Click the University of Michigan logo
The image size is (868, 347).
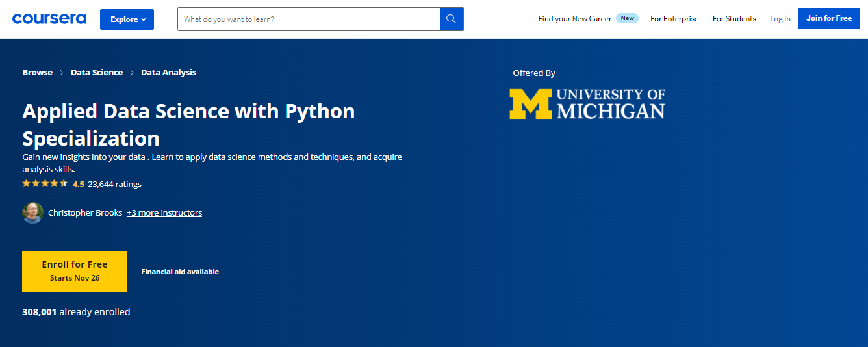coord(587,104)
